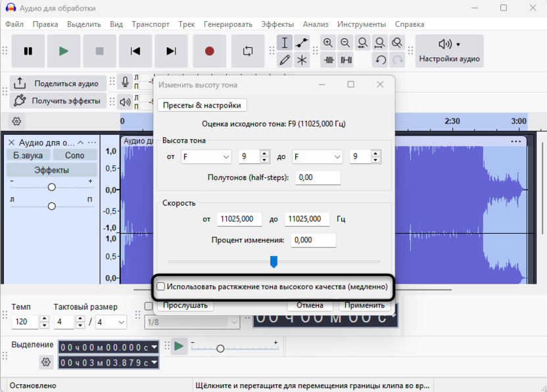547x392 pixels.
Task: Open the 'от' pitch note dropdown
Action: point(206,157)
